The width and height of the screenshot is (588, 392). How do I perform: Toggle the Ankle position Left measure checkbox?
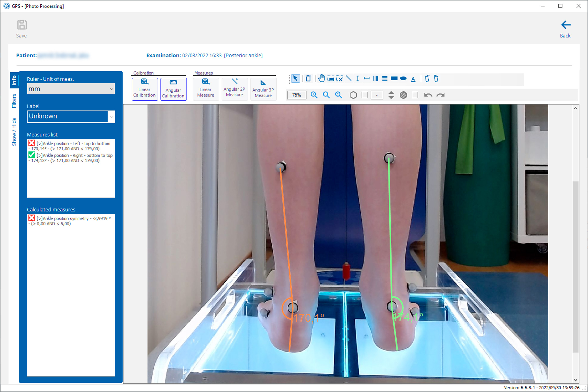click(31, 143)
